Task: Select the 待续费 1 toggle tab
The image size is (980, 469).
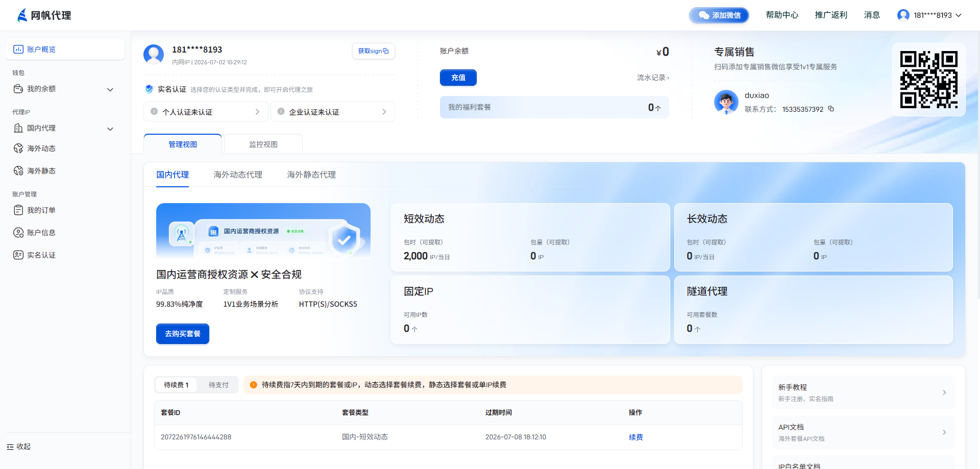Action: (x=176, y=385)
